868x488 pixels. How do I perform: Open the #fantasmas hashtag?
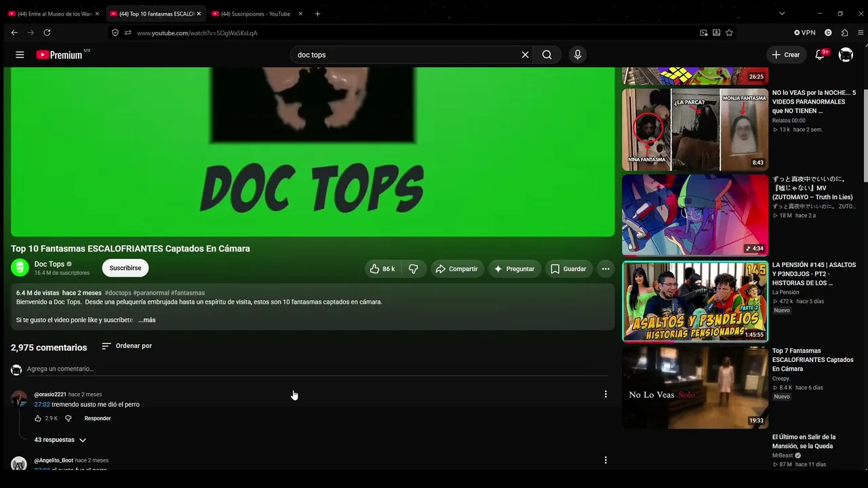click(188, 293)
